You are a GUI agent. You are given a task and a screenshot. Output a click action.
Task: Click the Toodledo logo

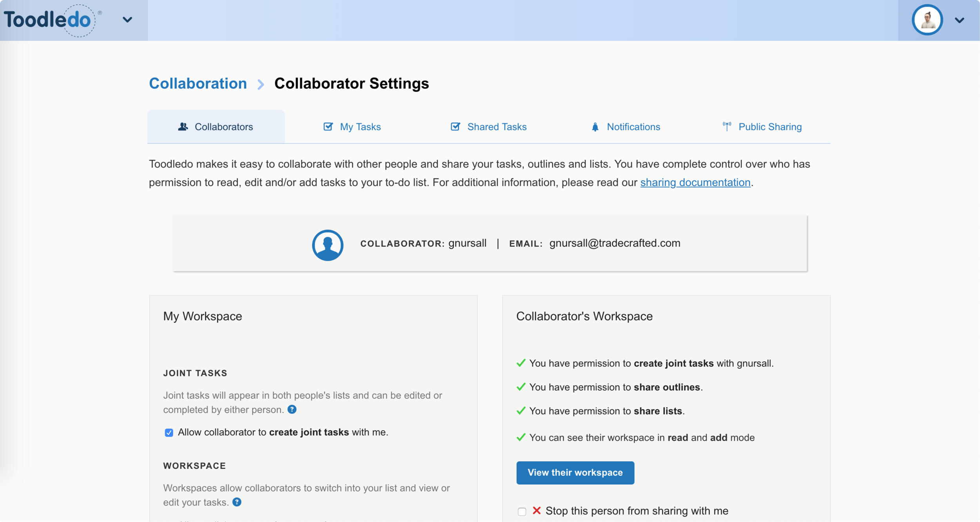tap(52, 20)
